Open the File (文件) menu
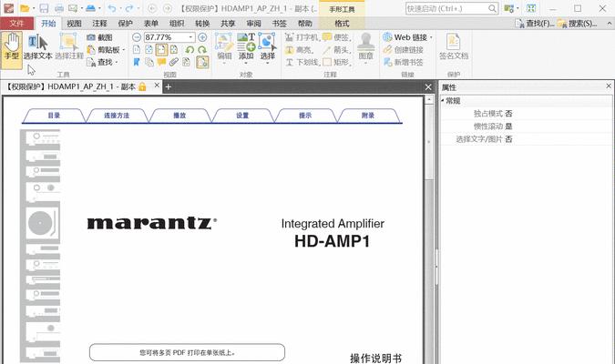Viewport: 615px width, 364px height. click(x=17, y=24)
